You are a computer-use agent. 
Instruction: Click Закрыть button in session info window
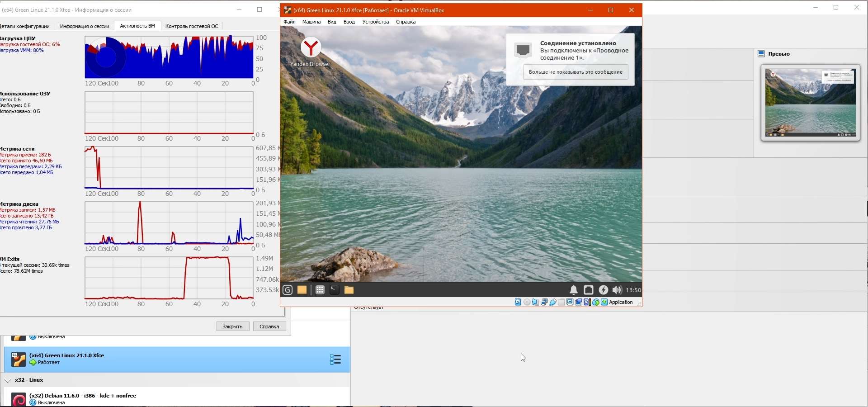[233, 327]
